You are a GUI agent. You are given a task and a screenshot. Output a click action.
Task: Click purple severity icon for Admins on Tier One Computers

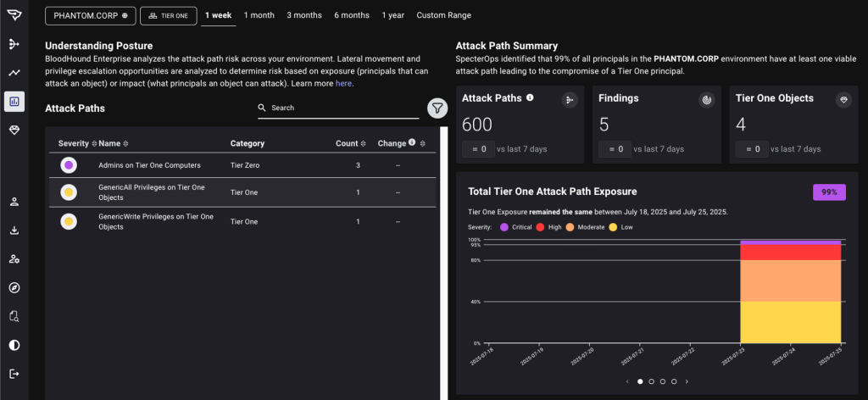pos(69,165)
